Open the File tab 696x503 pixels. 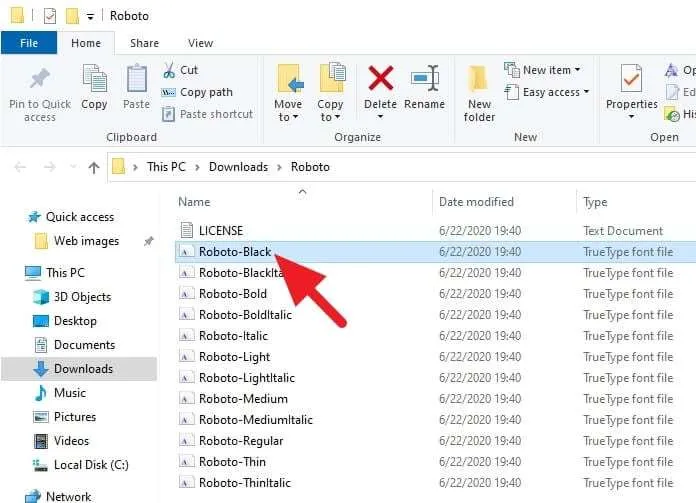[29, 43]
